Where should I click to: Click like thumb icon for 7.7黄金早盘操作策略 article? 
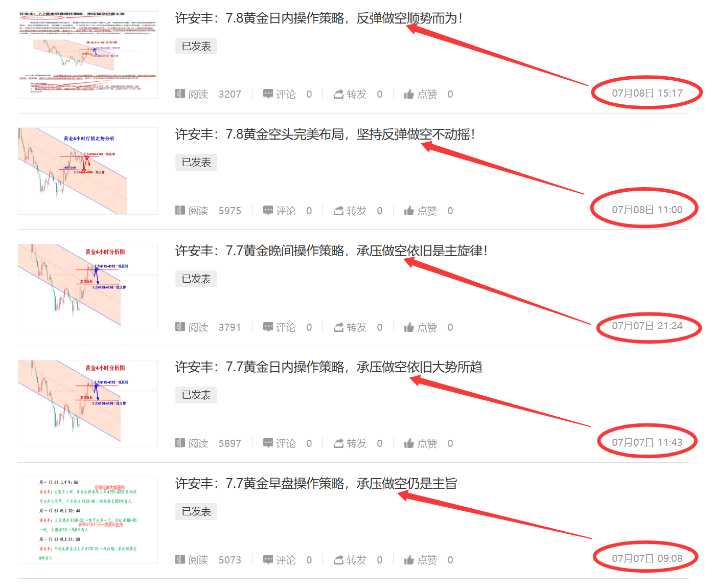coord(409,559)
